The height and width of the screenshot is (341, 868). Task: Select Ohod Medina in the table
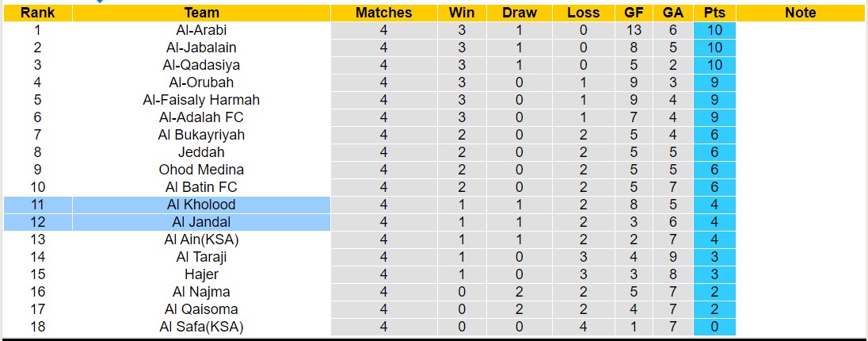(201, 170)
